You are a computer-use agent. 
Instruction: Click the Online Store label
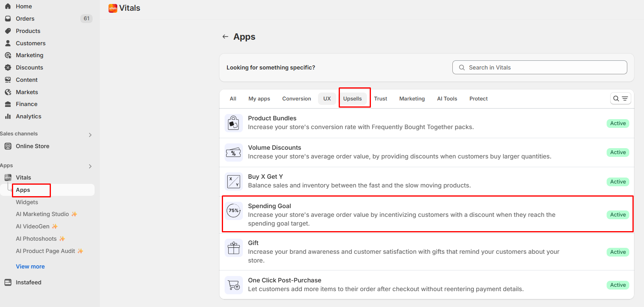[x=33, y=146]
